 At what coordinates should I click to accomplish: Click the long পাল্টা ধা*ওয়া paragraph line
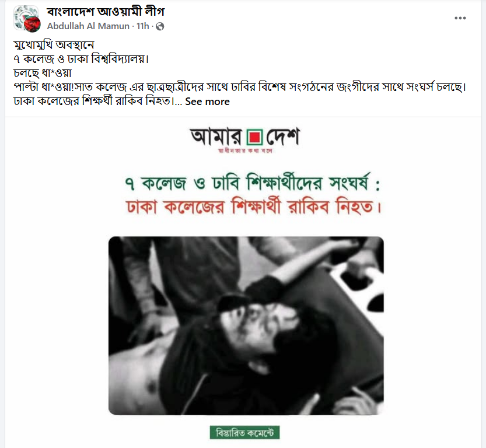(x=240, y=87)
